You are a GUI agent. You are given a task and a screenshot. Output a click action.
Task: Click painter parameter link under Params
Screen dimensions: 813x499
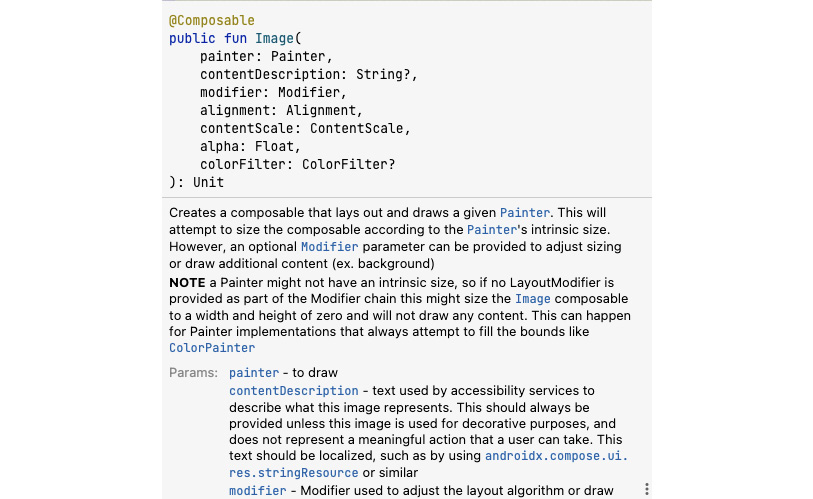click(254, 373)
